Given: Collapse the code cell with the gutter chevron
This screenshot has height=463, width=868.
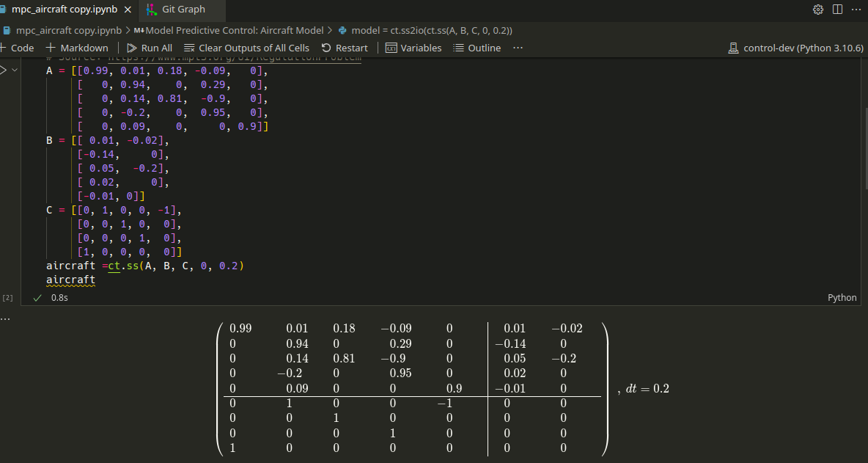Looking at the screenshot, I should click(13, 70).
